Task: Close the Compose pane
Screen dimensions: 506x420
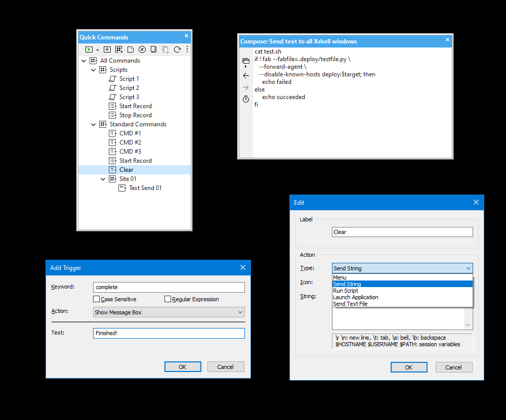Action: click(x=447, y=39)
